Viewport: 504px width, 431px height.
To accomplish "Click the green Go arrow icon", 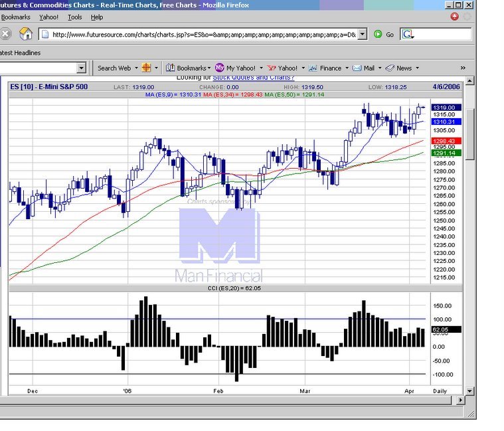I will [378, 34].
